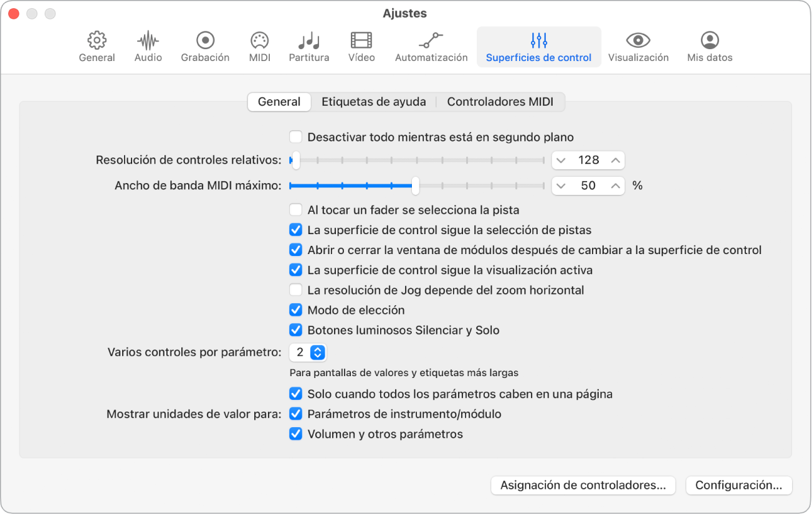Uncheck 'Volumen y otros parámetros'

[x=295, y=433]
